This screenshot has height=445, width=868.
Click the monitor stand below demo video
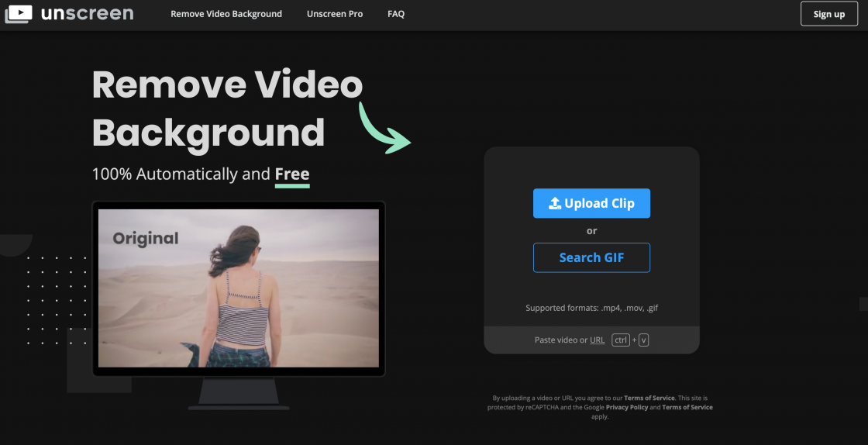tap(239, 393)
